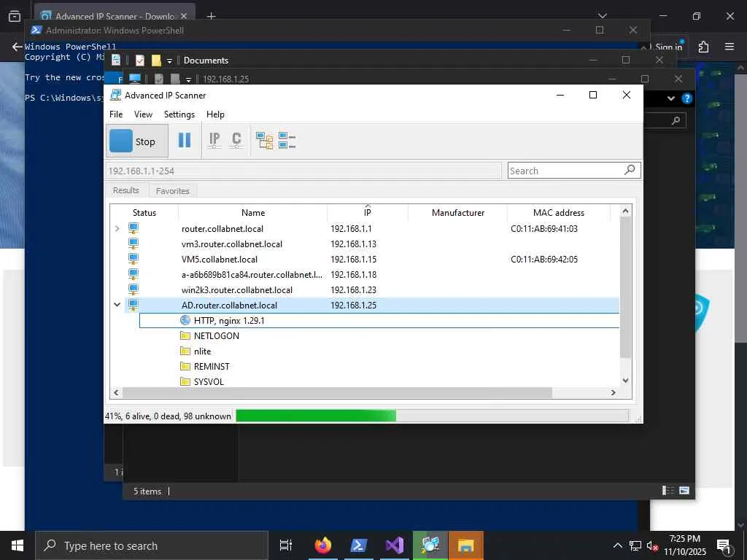Image resolution: width=747 pixels, height=560 pixels.
Task: Select AD.router.collabnet.local computer icon
Action: pos(133,305)
